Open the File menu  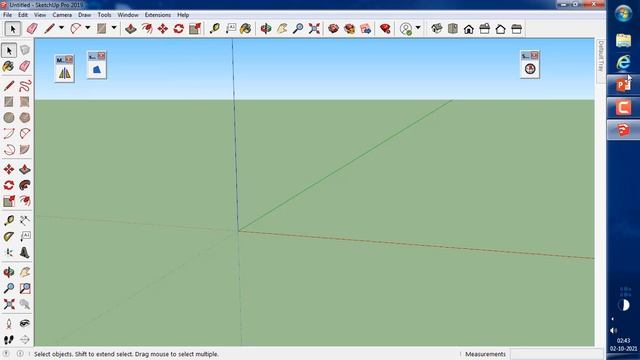tap(7, 15)
